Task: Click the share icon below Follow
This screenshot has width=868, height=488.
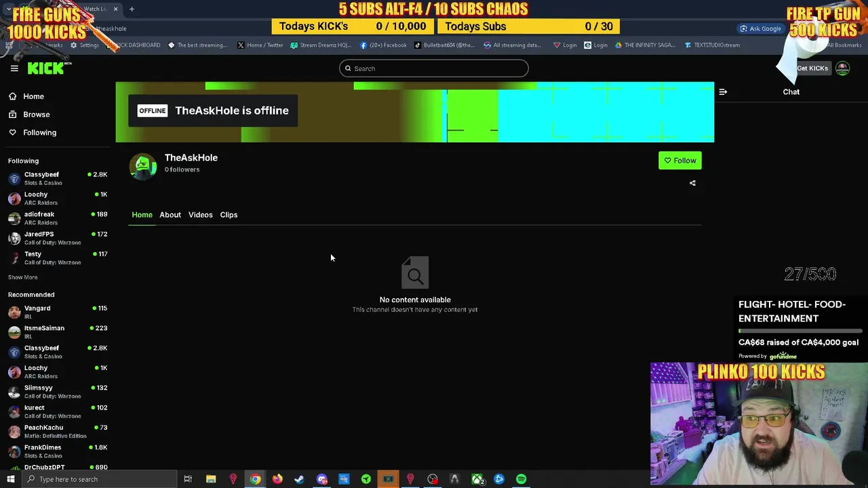Action: (x=692, y=183)
